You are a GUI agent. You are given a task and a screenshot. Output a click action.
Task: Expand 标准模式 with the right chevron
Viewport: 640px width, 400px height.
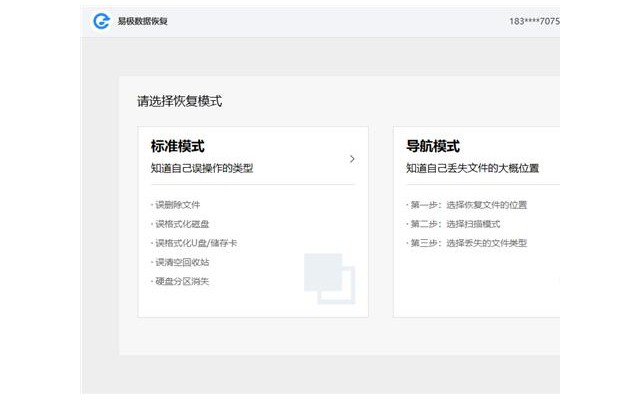[x=352, y=159]
